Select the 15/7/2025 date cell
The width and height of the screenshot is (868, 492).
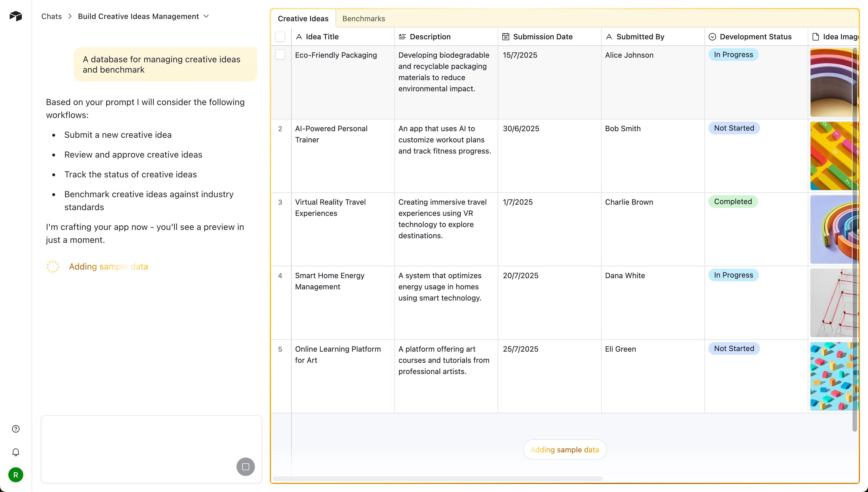pos(550,82)
